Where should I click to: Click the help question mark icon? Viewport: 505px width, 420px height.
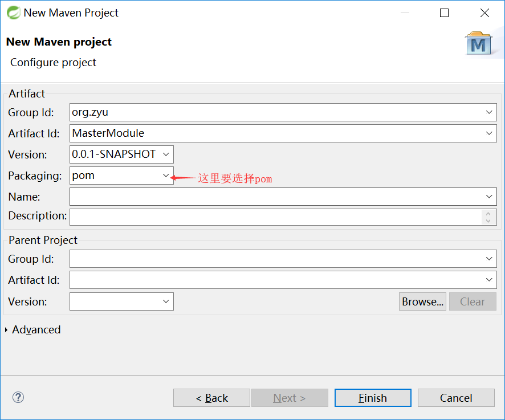tap(18, 397)
